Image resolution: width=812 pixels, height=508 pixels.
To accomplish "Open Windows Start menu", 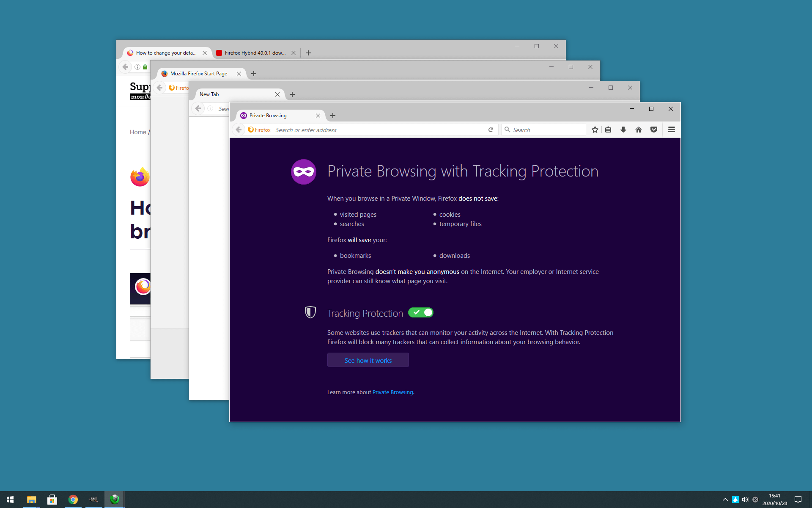I will pos(10,500).
